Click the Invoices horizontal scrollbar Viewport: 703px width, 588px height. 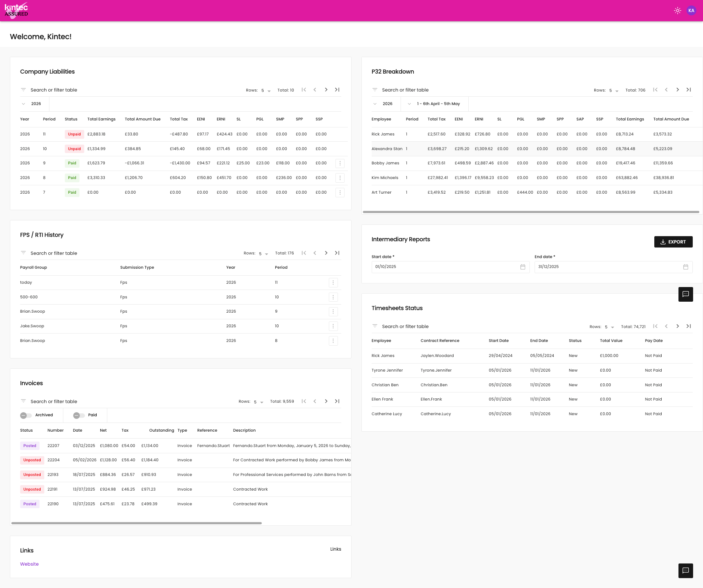(x=136, y=523)
